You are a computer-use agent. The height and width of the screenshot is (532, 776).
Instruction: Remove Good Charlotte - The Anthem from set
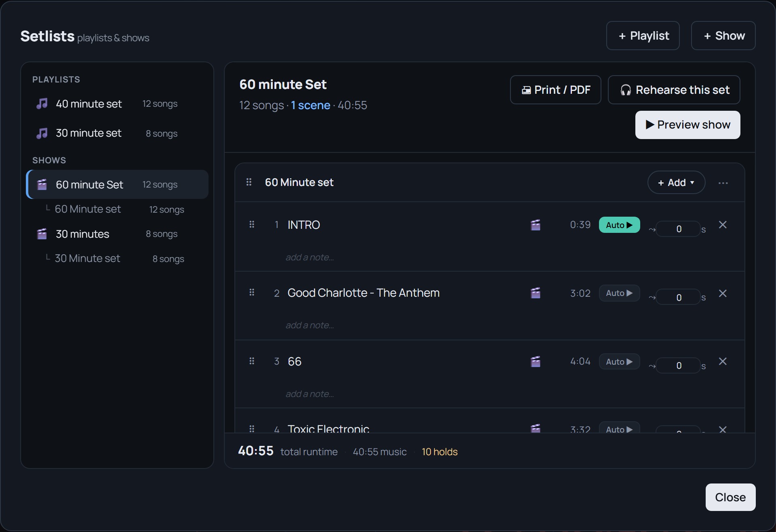tap(723, 293)
